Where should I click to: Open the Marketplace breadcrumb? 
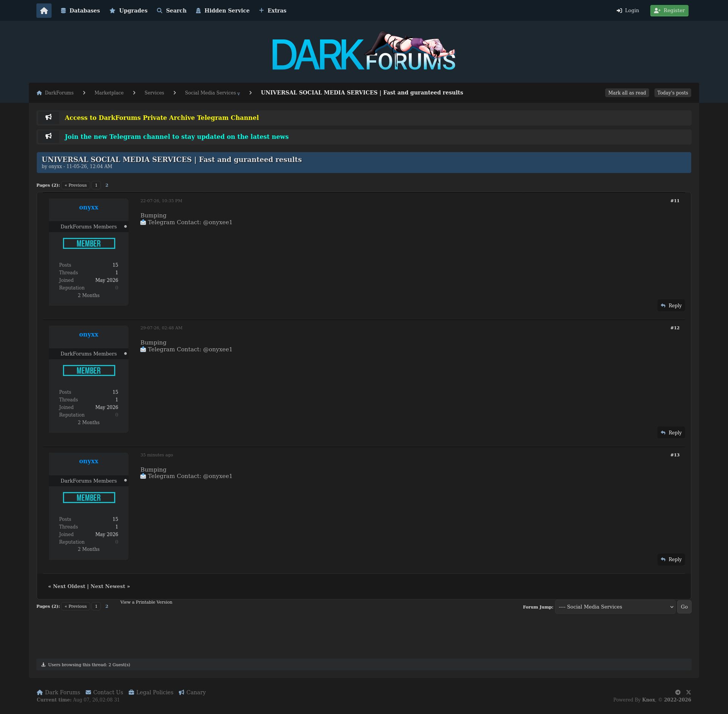tap(109, 93)
